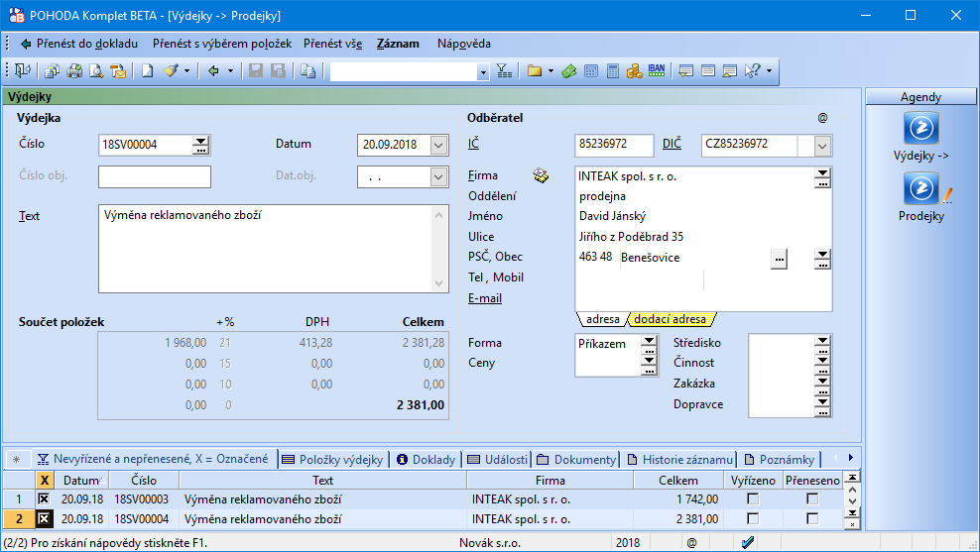The width and height of the screenshot is (980, 552).
Task: Check Vyřízeno for document 18SV00003
Action: coord(753,498)
